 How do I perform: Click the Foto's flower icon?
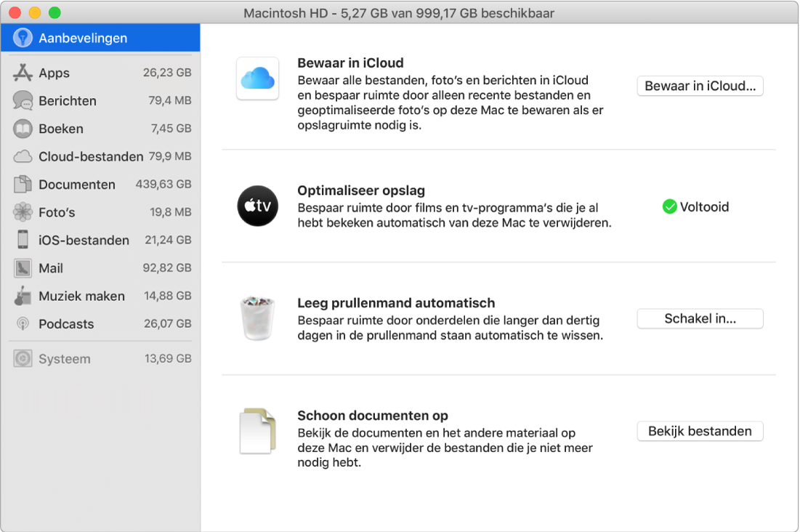pyautogui.click(x=23, y=212)
